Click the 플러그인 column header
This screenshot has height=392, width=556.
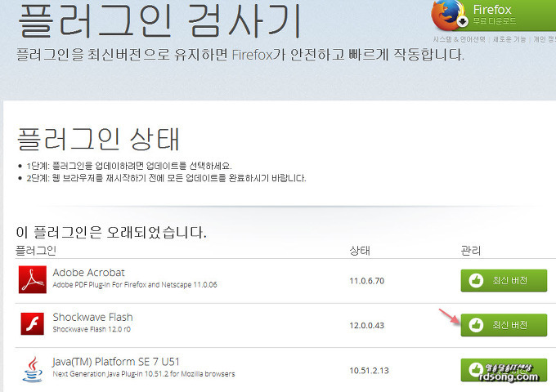(36, 251)
